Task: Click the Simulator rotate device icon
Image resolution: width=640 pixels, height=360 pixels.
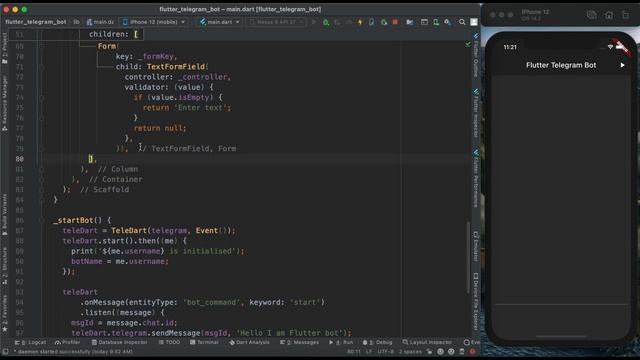Action: click(x=625, y=15)
